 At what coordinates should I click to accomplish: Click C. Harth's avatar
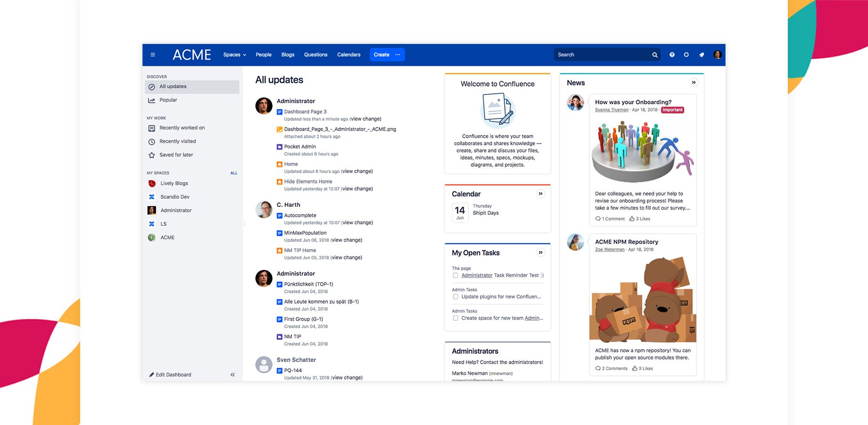pyautogui.click(x=264, y=210)
